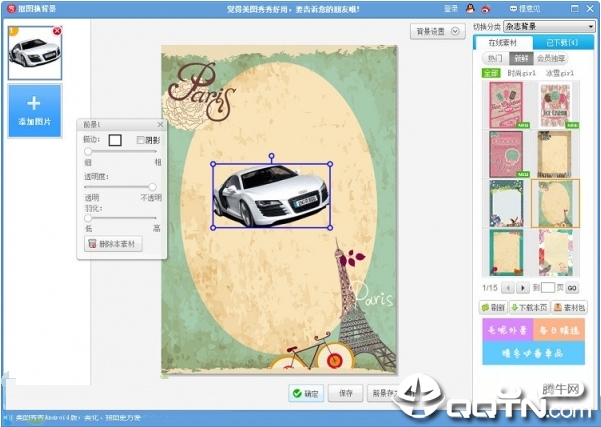
Task: Click the Weibo icon in title bar
Action: point(485,8)
